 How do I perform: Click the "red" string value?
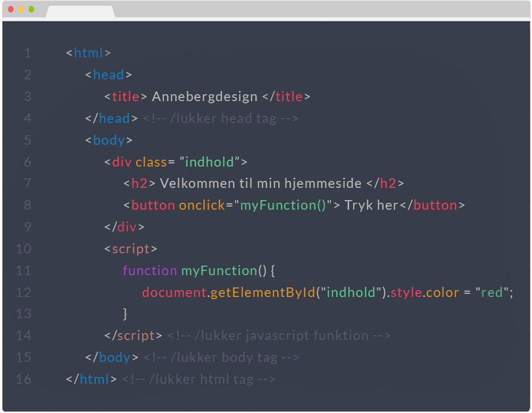click(492, 293)
